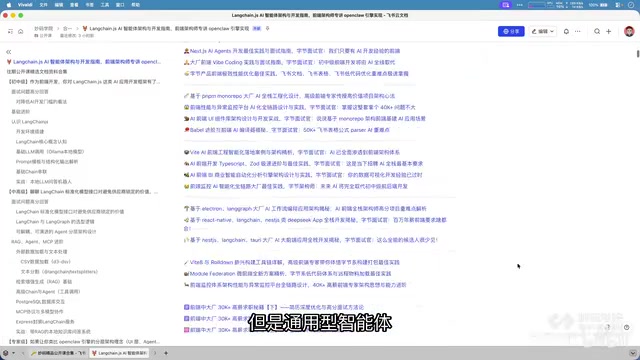This screenshot has width=640, height=360.
Task: Open the 编辑 mode dropdown
Action: [x=542, y=31]
